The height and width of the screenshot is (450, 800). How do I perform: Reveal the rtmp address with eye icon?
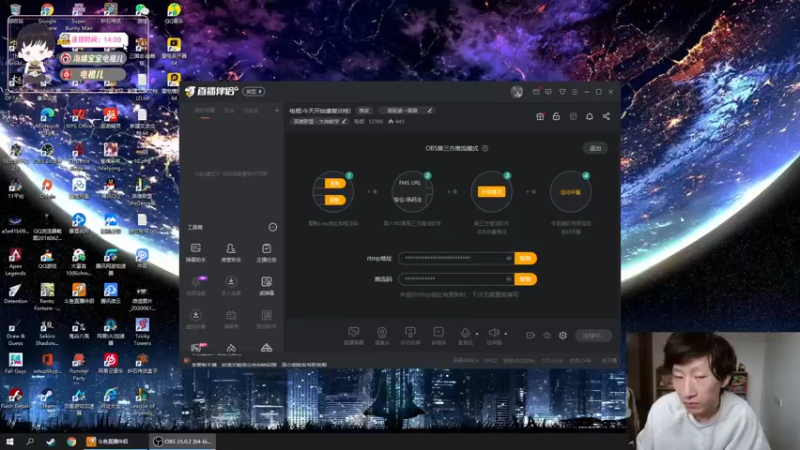[x=509, y=258]
